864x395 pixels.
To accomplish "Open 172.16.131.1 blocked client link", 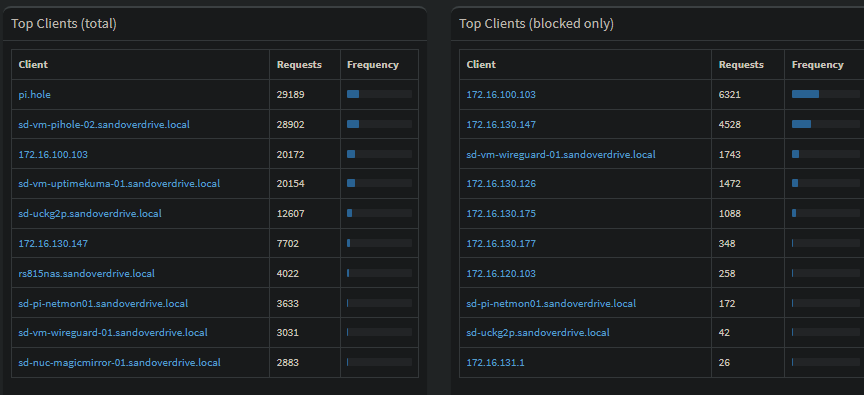I will pos(495,362).
